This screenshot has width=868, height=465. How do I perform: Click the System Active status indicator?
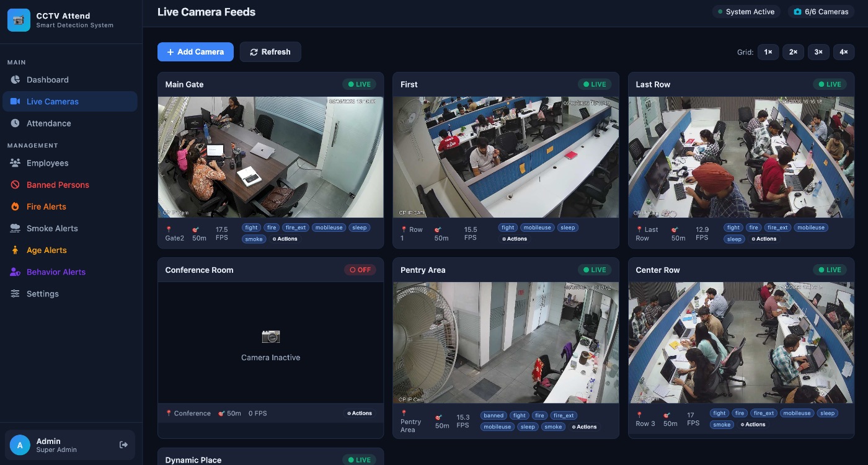click(746, 12)
